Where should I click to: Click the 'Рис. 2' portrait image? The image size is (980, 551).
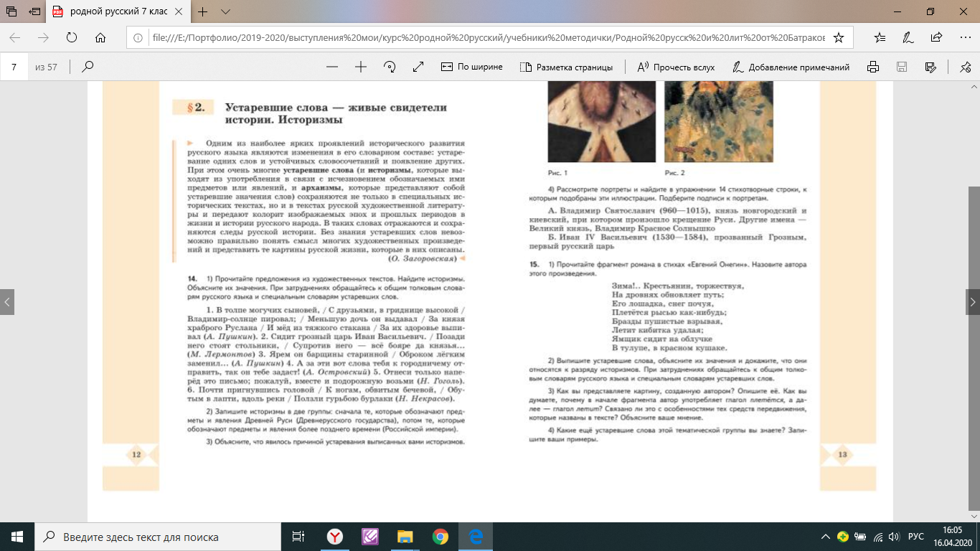point(718,122)
